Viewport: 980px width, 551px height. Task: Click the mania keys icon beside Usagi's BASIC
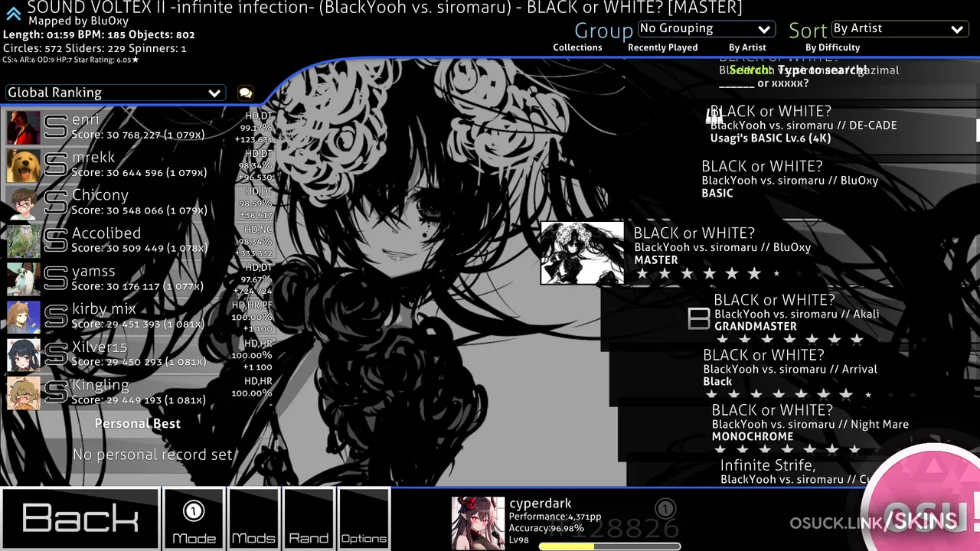click(714, 117)
